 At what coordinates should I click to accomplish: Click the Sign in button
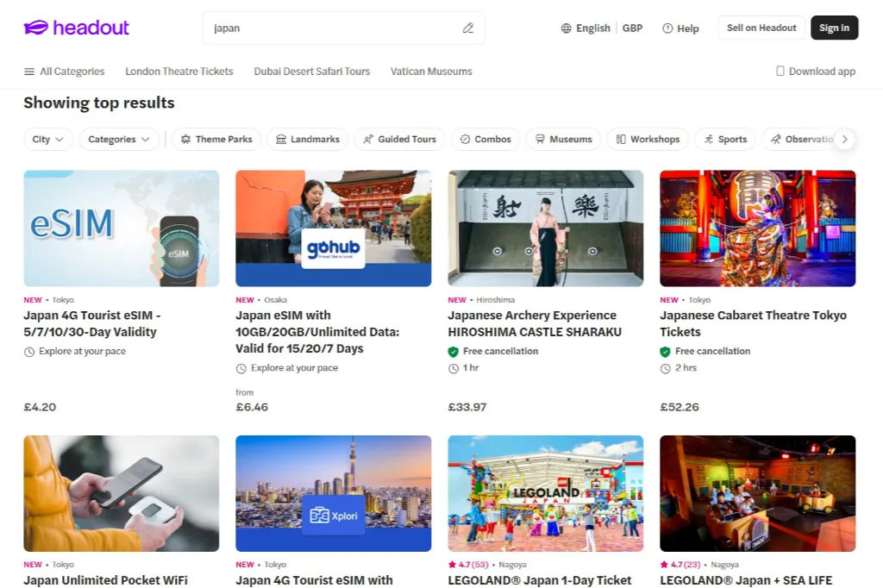(834, 28)
